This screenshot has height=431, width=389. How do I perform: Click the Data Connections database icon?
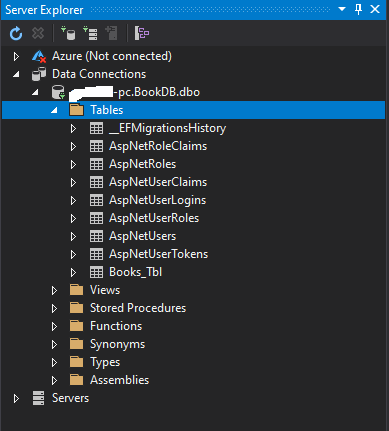(x=39, y=74)
